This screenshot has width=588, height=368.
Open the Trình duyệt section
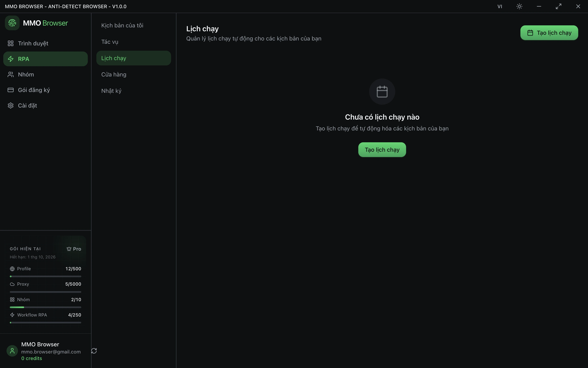point(46,43)
